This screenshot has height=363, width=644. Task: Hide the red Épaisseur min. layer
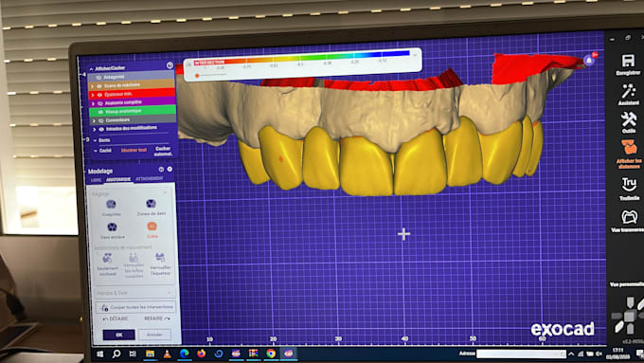[x=99, y=95]
